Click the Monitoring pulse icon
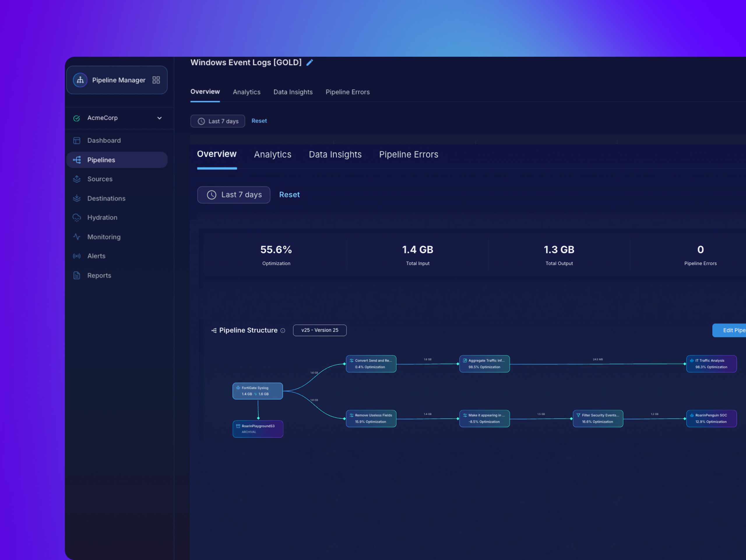Viewport: 746px width, 560px height. [x=77, y=237]
